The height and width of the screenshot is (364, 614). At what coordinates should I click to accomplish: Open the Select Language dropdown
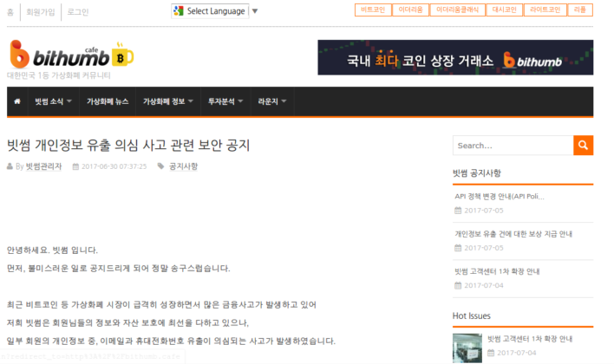210,11
